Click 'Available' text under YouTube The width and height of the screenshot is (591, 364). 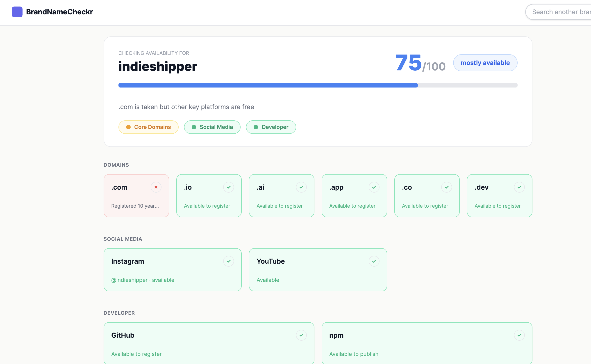tap(268, 280)
